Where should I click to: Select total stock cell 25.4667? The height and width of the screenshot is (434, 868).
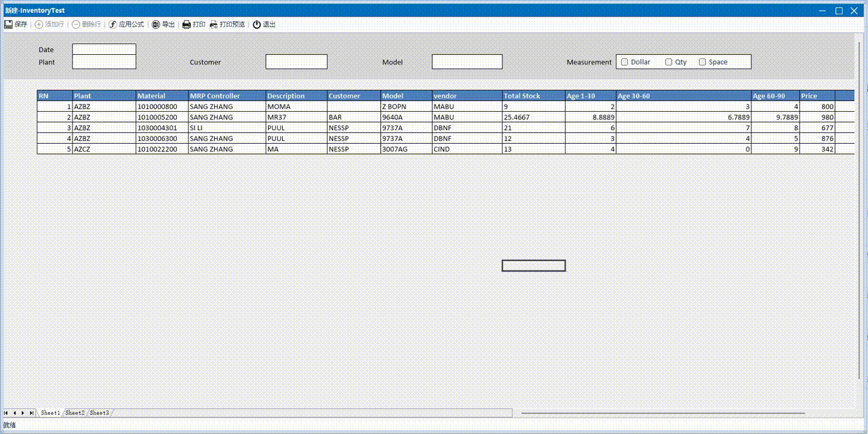[534, 117]
